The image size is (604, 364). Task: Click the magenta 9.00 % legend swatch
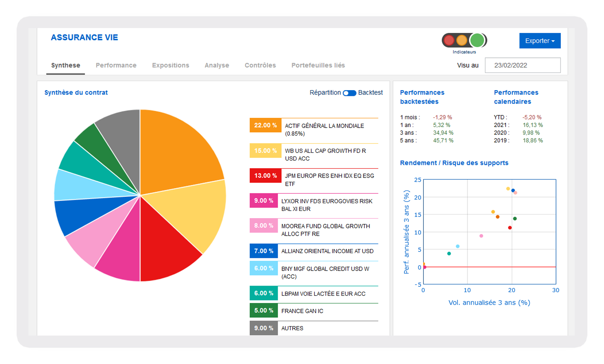264,201
